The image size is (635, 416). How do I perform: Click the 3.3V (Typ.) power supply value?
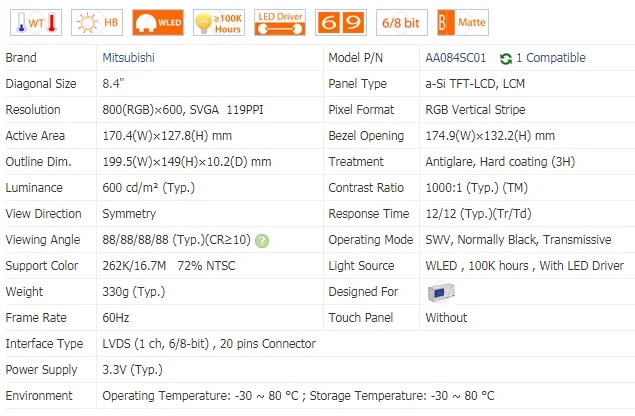click(x=132, y=369)
